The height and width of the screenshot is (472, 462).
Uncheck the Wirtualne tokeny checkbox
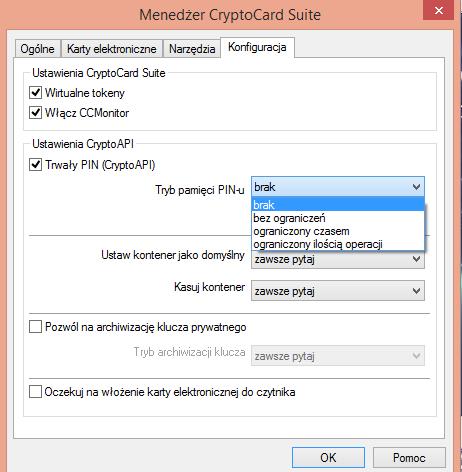[x=35, y=92]
